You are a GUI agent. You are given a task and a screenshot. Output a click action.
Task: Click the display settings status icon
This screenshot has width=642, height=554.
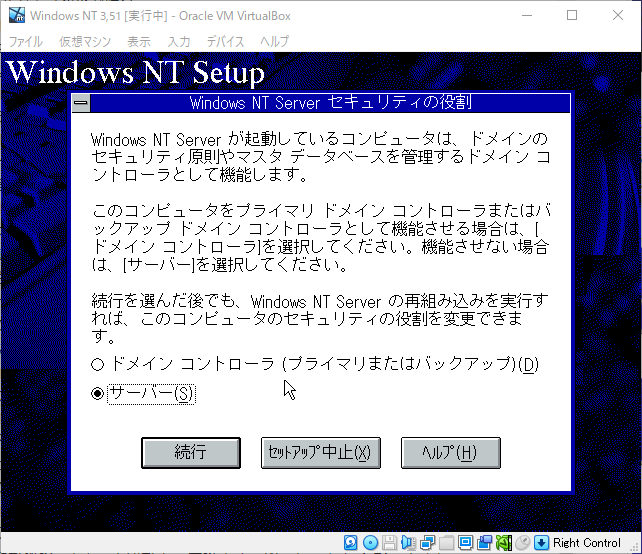point(466,543)
